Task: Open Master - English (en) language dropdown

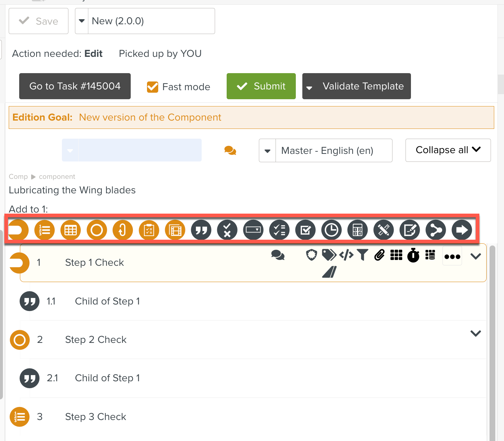Action: click(x=268, y=151)
